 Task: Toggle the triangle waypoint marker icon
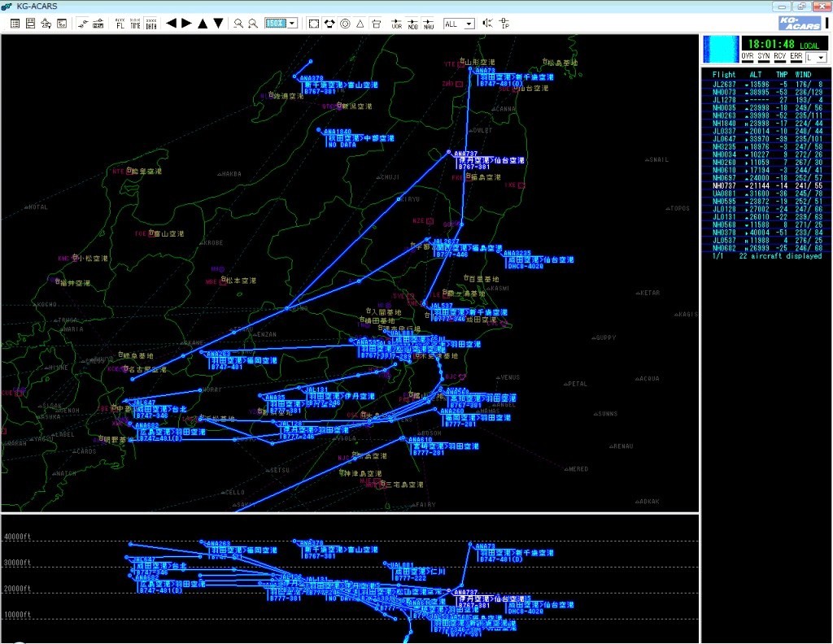point(360,24)
